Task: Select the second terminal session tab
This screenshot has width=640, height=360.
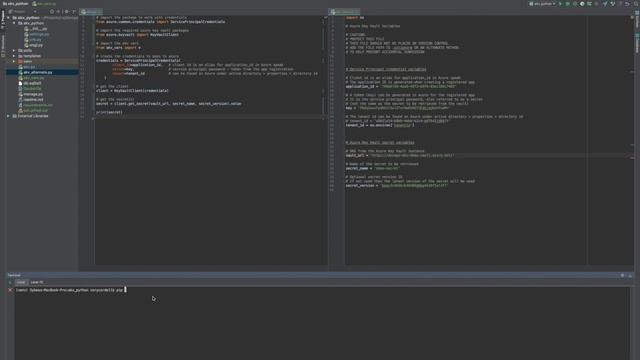Action: (37, 282)
